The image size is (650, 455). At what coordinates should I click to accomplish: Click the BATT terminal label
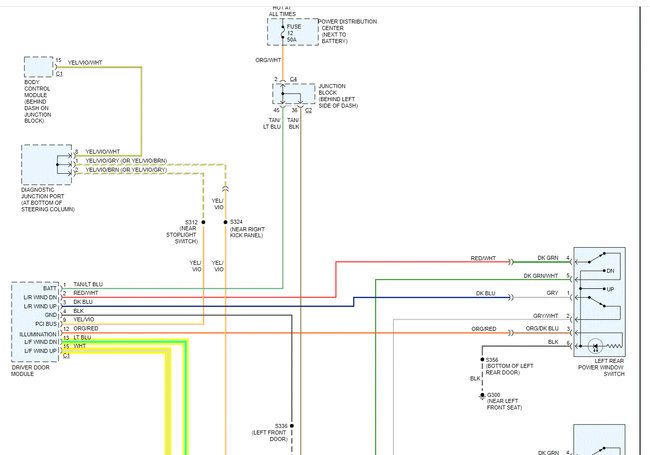pyautogui.click(x=50, y=288)
